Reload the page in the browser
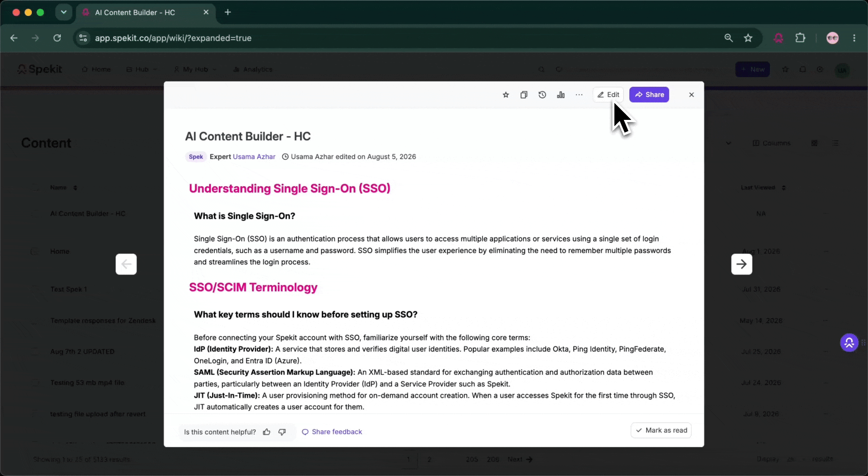This screenshot has height=476, width=868. (x=57, y=38)
